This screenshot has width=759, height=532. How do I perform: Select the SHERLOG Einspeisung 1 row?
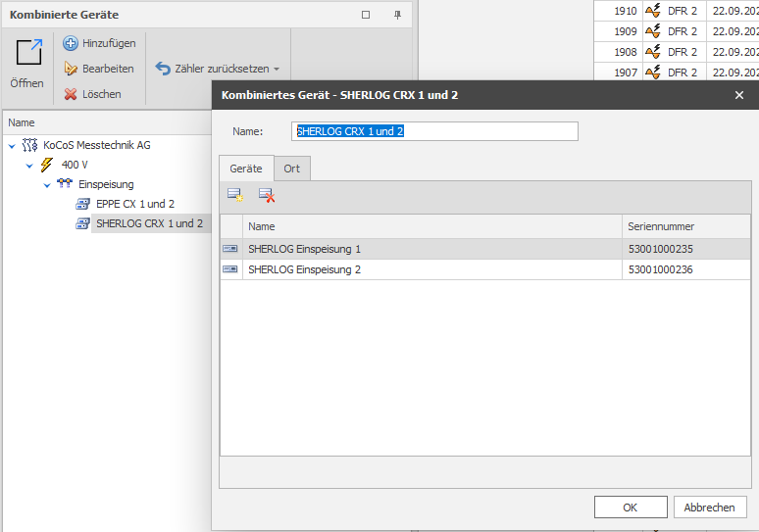(x=485, y=249)
